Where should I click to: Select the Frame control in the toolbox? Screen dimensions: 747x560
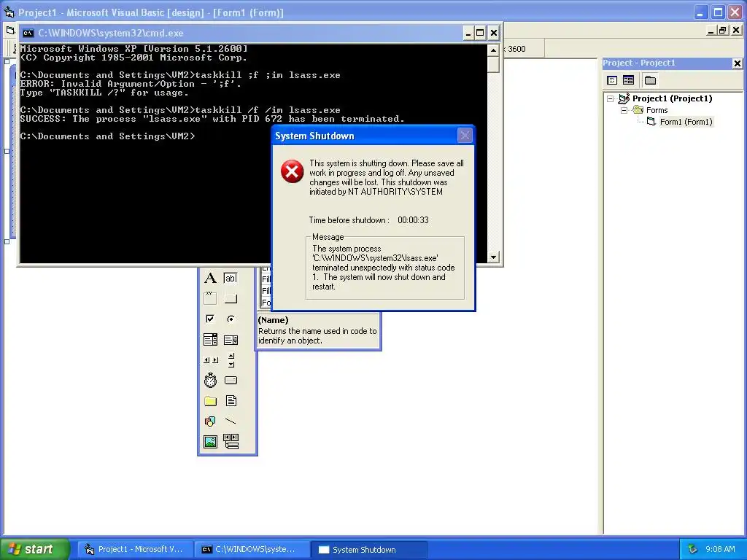pos(210,298)
